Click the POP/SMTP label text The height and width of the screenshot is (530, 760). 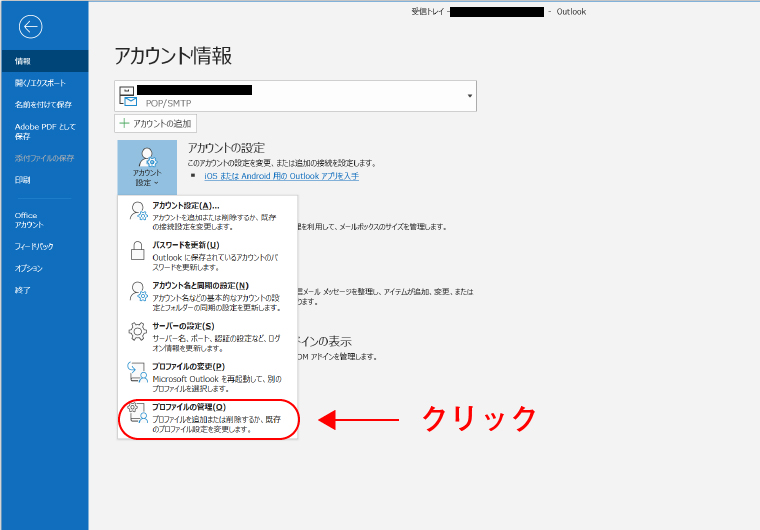[x=169, y=103]
